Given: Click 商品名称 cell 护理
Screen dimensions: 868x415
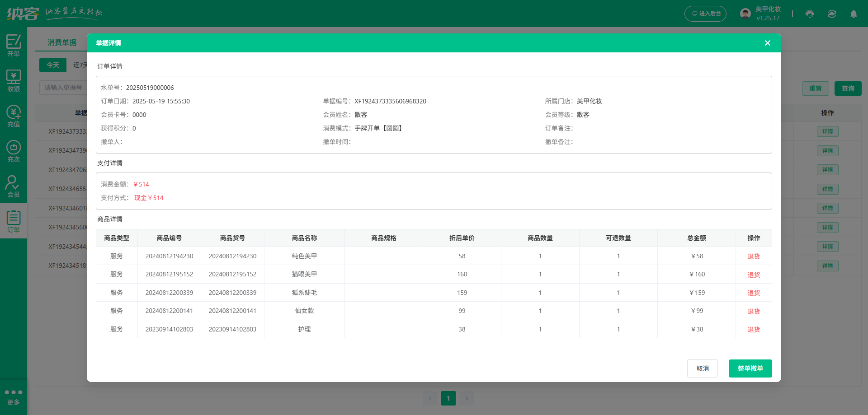Looking at the screenshot, I should click(304, 329).
